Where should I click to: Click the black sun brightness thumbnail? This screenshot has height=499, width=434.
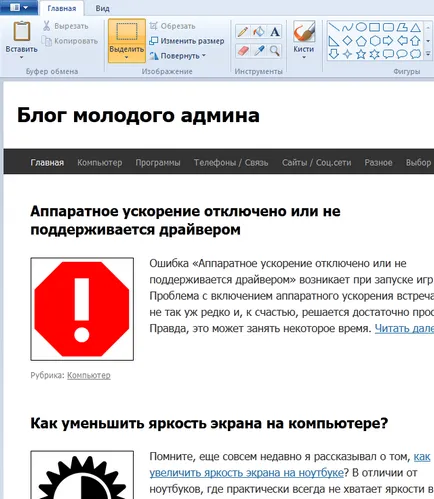[82, 475]
